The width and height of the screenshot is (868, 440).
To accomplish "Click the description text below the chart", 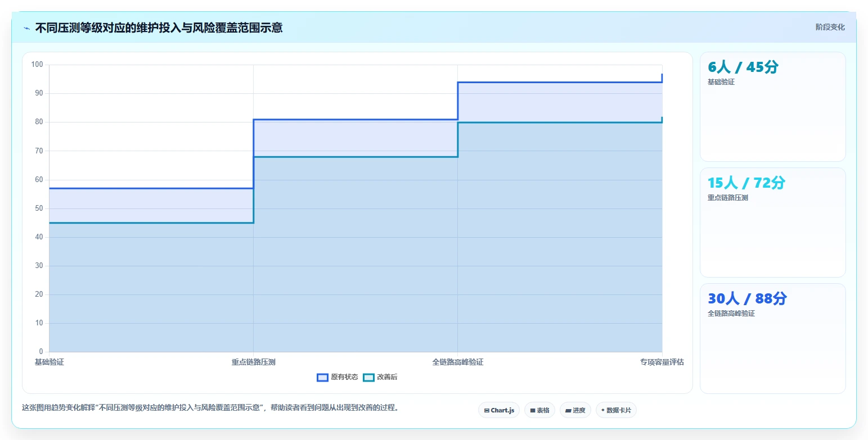I will coord(210,408).
